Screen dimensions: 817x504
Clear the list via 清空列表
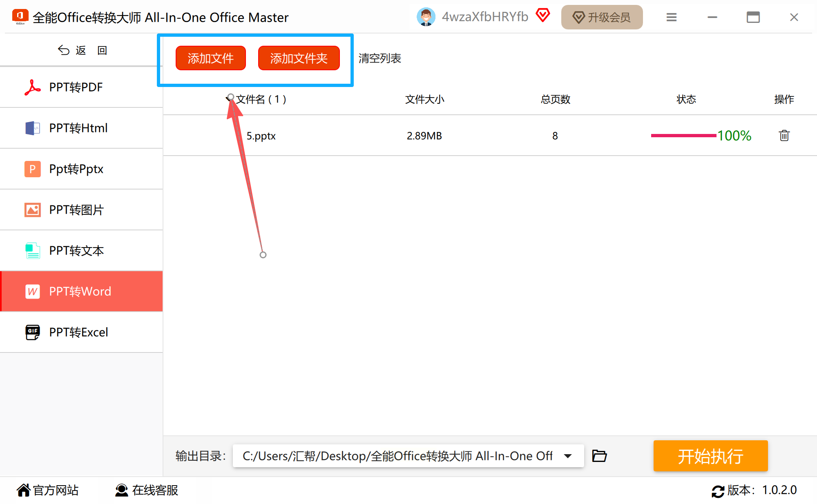[379, 58]
